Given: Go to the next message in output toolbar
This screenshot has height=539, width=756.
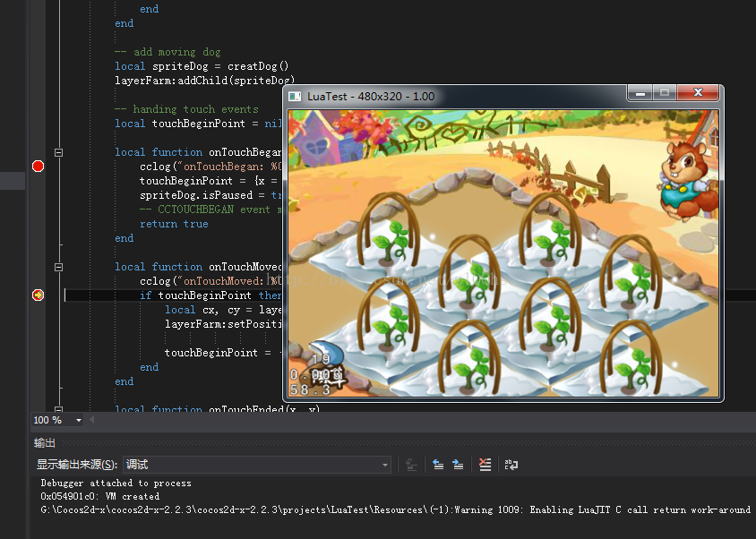Looking at the screenshot, I should coord(458,465).
